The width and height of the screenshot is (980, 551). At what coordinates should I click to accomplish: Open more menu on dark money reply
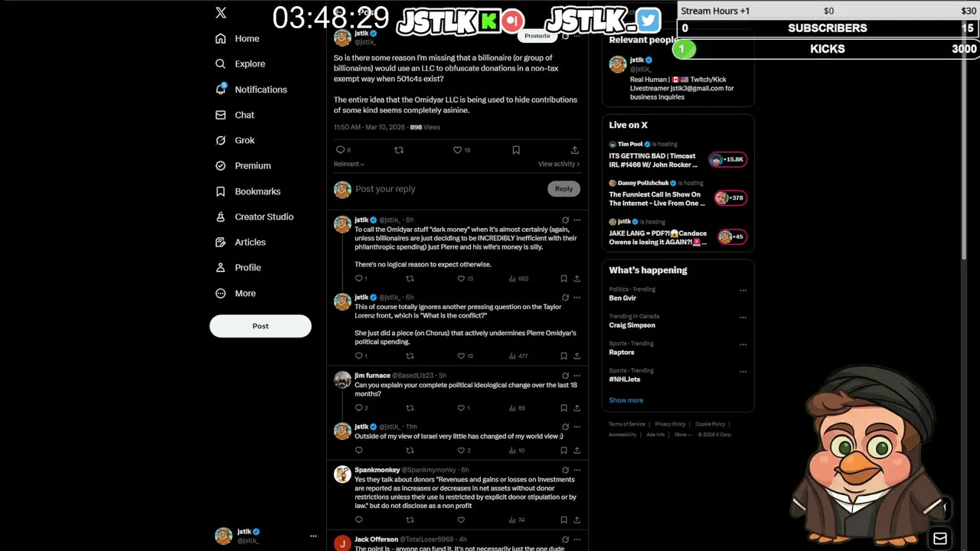tap(577, 220)
